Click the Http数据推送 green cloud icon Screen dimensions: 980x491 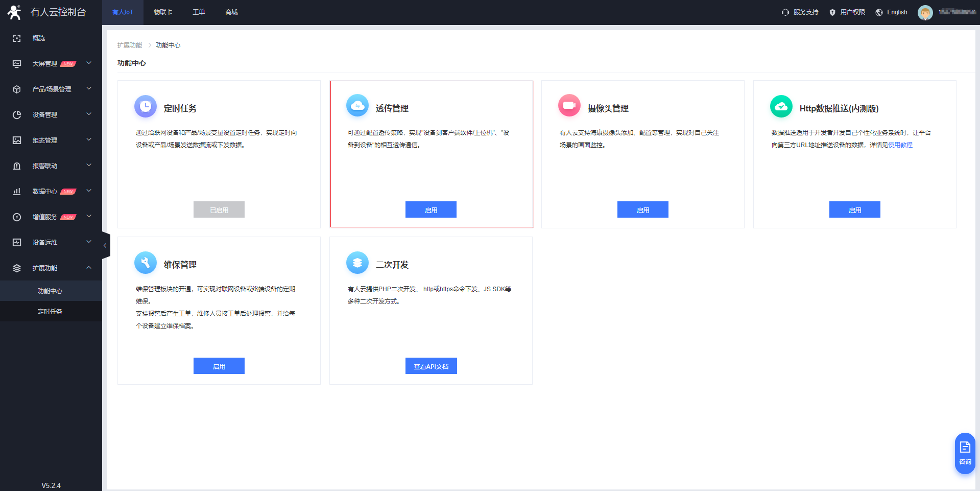781,106
